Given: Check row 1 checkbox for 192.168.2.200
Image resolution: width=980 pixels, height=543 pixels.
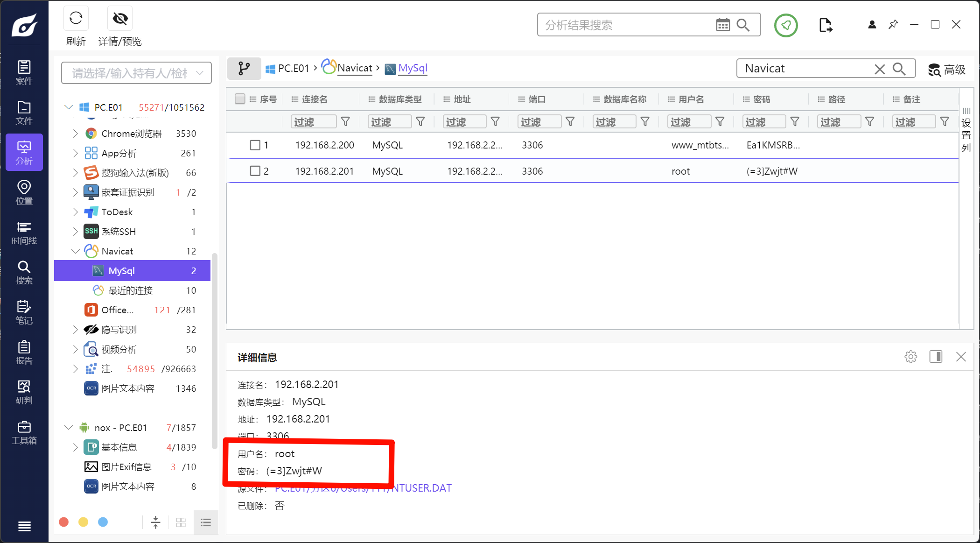Looking at the screenshot, I should pos(255,145).
